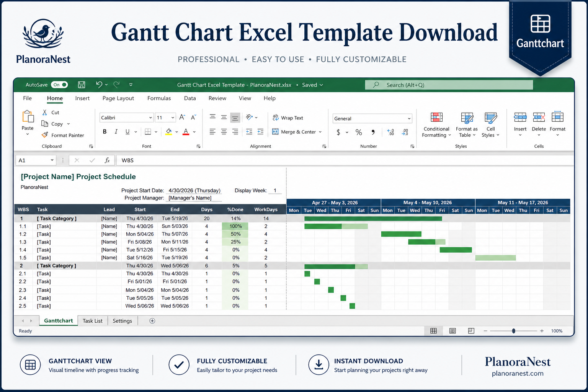This screenshot has height=392, width=588.
Task: Click the formula bar showing WBS
Action: pyautogui.click(x=345, y=160)
